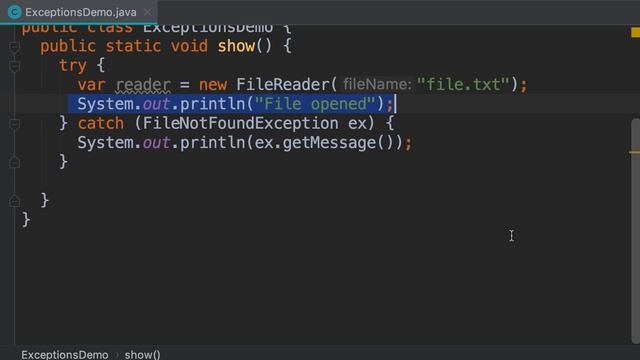Click the vertical scrollbar of the editor

[x=636, y=231]
